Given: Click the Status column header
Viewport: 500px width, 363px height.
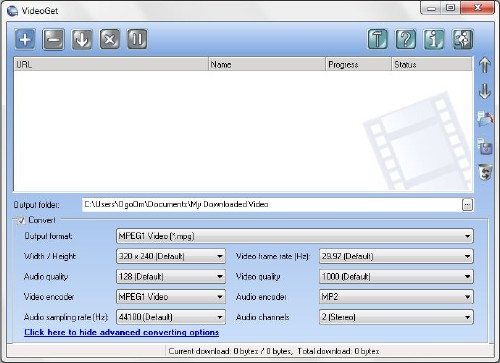Looking at the screenshot, I should [x=432, y=64].
